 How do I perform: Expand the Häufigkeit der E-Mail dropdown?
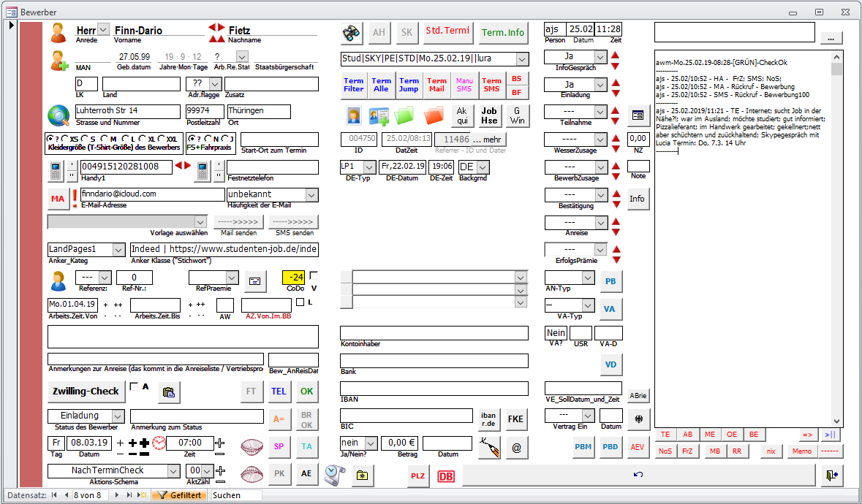pyautogui.click(x=311, y=195)
